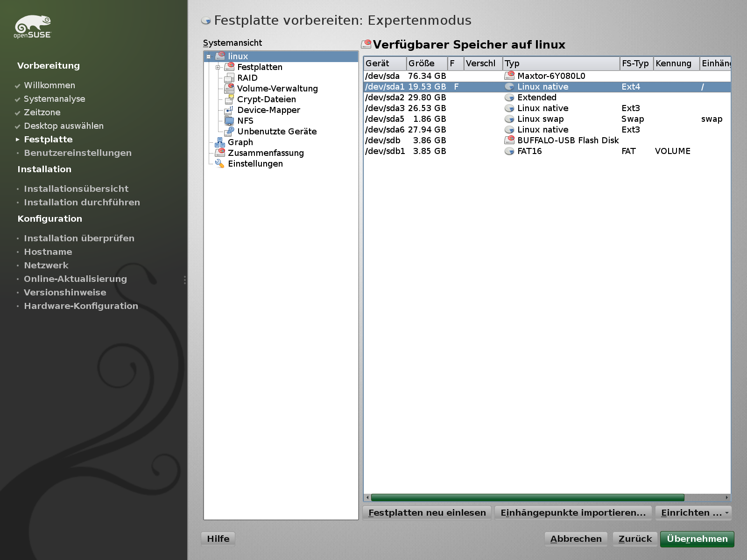Select the /dev/sdb1 FAT partition row
The image size is (747, 560).
(x=547, y=151)
